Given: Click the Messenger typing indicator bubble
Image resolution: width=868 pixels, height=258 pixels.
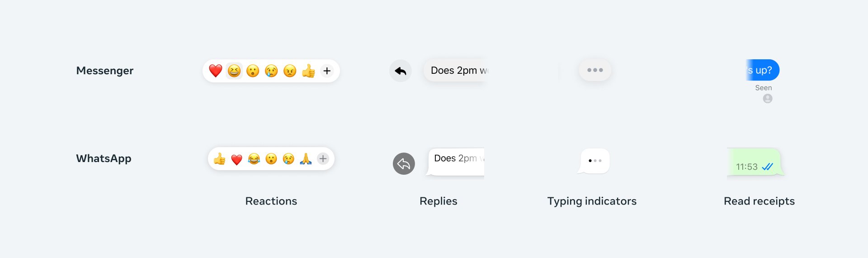Looking at the screenshot, I should click(x=595, y=70).
